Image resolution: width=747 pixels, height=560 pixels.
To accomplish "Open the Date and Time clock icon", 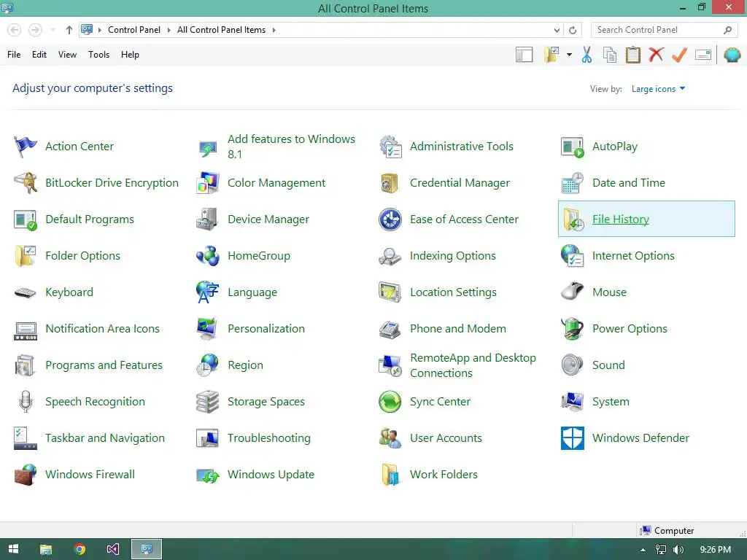I will pos(573,183).
